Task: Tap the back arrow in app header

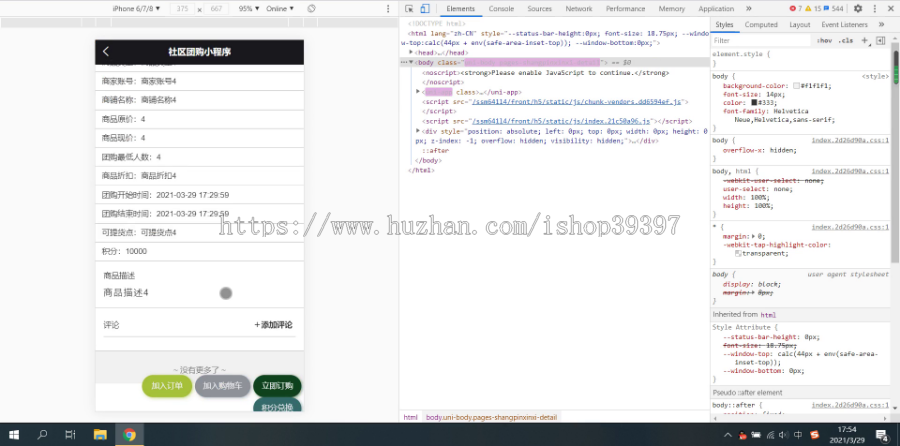Action: coord(106,52)
